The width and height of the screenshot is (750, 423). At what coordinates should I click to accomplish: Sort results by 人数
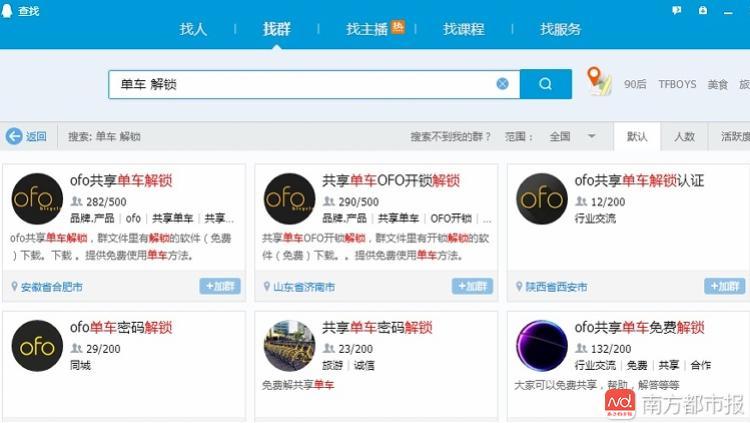[x=684, y=136]
